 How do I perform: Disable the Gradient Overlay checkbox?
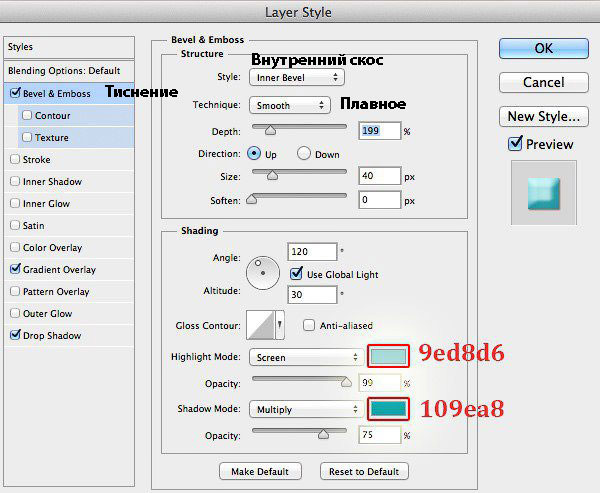pos(15,269)
